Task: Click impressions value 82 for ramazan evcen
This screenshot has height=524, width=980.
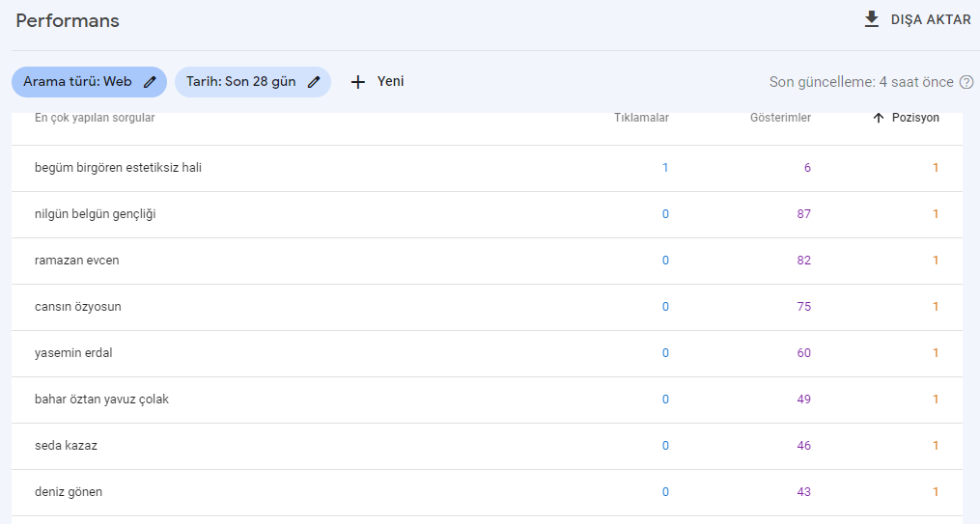Action: (803, 261)
